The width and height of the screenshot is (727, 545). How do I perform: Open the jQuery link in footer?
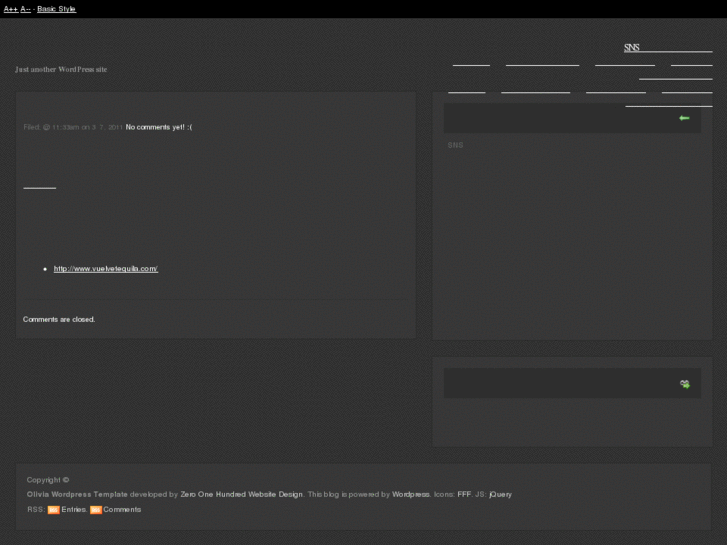(501, 494)
